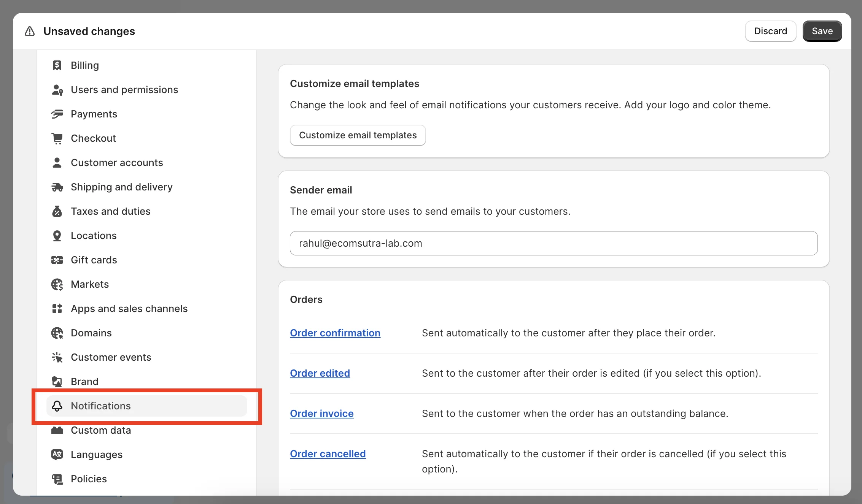
Task: Click the Customize email templates heading
Action: point(355,84)
